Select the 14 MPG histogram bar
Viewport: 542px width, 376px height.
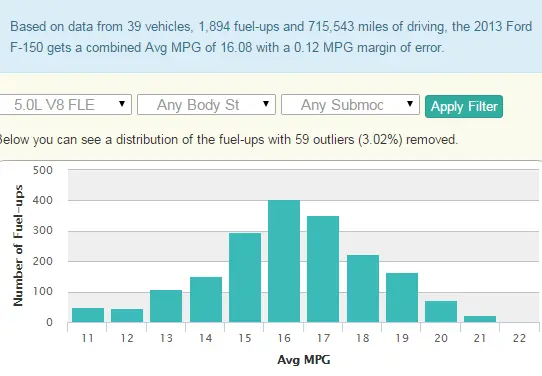tap(206, 300)
